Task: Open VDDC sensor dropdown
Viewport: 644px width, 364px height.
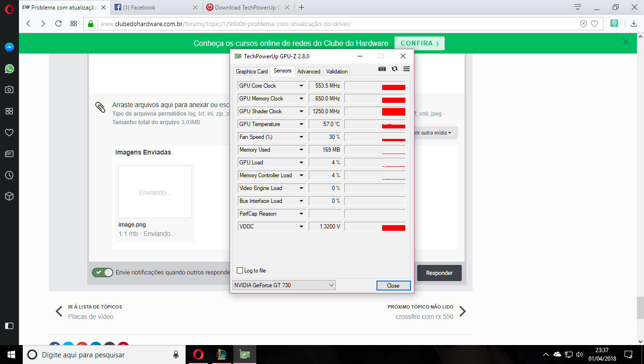Action: point(301,227)
